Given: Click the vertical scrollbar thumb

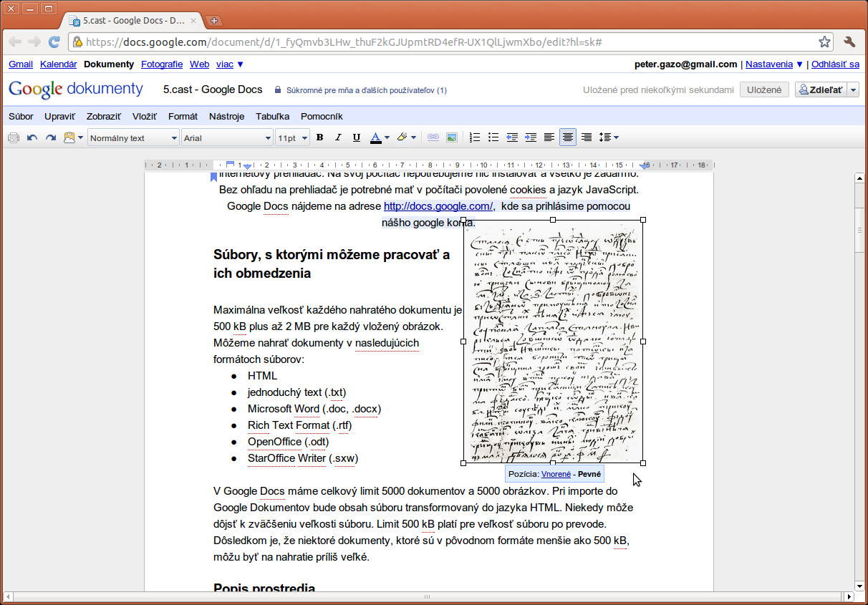Looking at the screenshot, I should 860,231.
